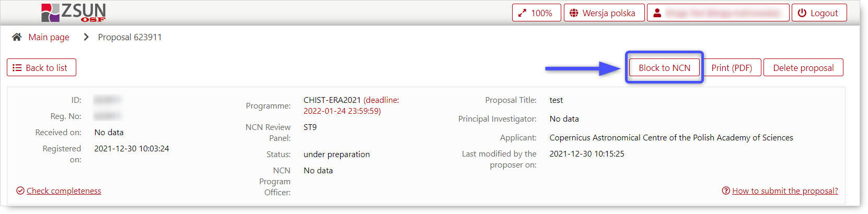
Task: Select the Proposal 623911 breadcrumb item
Action: click(130, 37)
